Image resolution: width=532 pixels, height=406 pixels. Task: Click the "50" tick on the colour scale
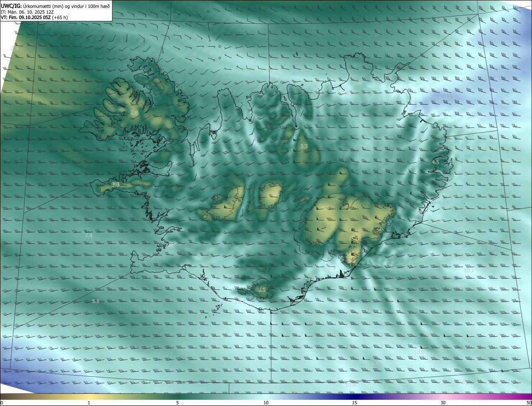click(529, 403)
